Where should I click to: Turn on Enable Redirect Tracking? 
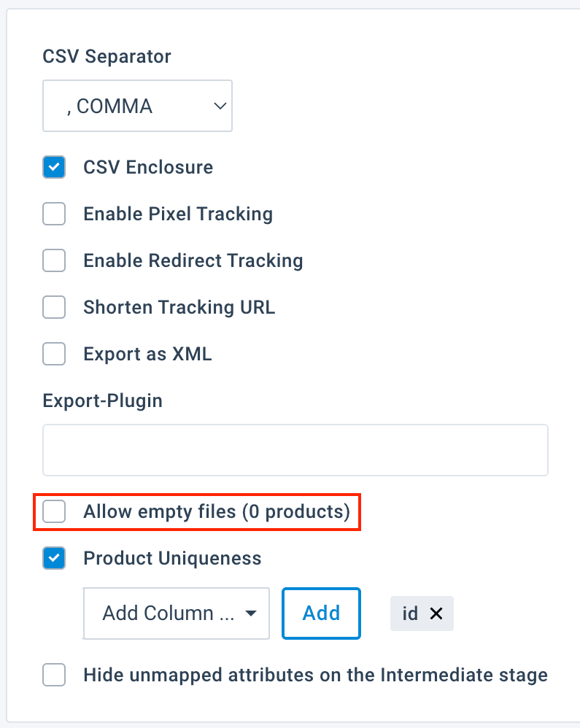click(x=54, y=260)
